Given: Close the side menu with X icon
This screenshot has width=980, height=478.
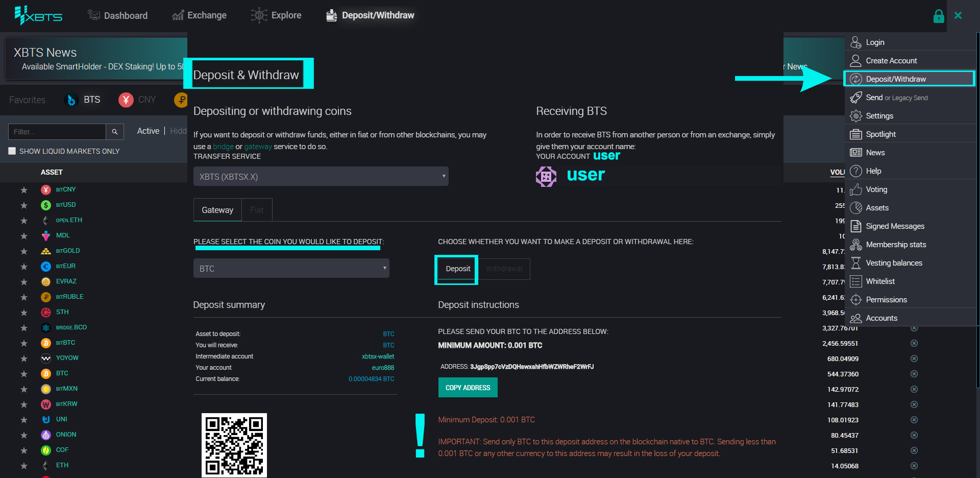Looking at the screenshot, I should pos(958,15).
